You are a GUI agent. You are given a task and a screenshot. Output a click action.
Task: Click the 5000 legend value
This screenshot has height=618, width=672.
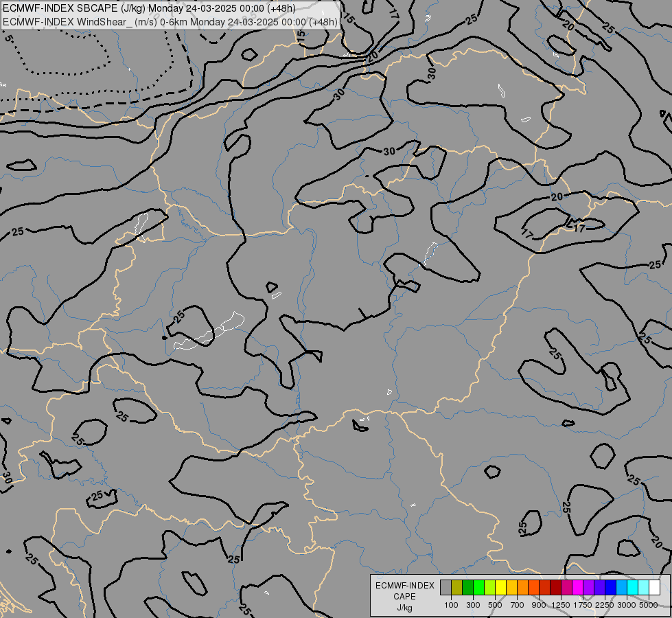tap(649, 605)
